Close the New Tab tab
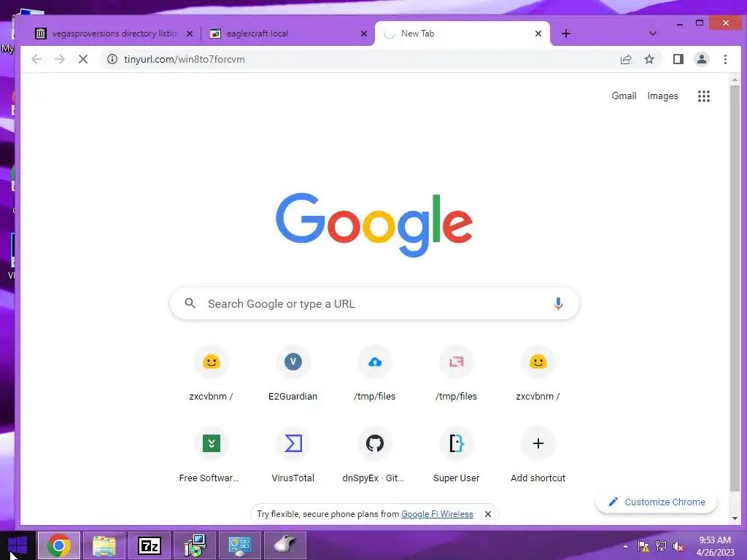The width and height of the screenshot is (747, 560). [x=538, y=34]
